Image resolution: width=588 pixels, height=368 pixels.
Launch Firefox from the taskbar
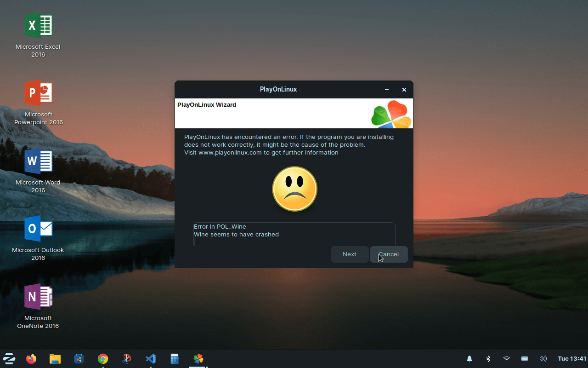click(x=31, y=359)
